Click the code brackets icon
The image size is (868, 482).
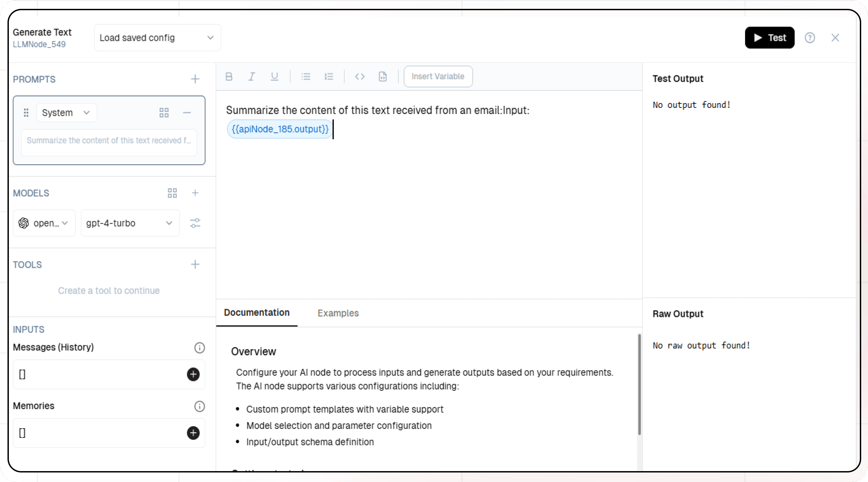(x=360, y=77)
